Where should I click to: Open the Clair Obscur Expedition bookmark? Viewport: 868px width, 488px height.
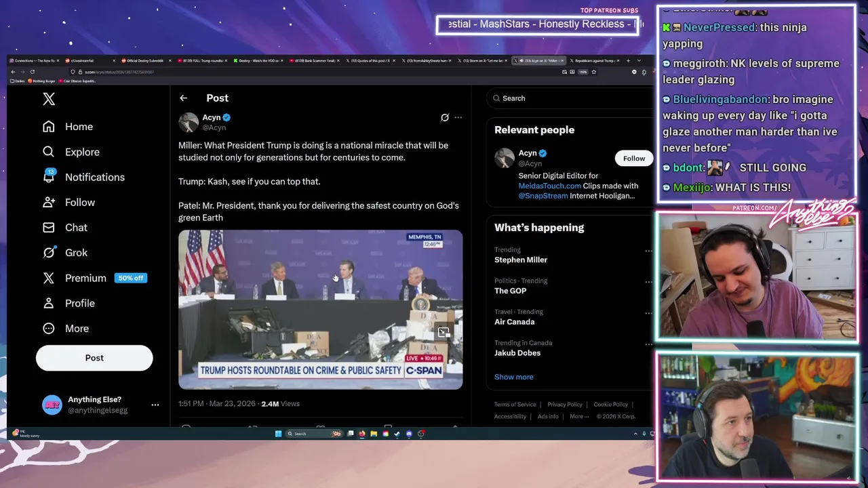(78, 81)
